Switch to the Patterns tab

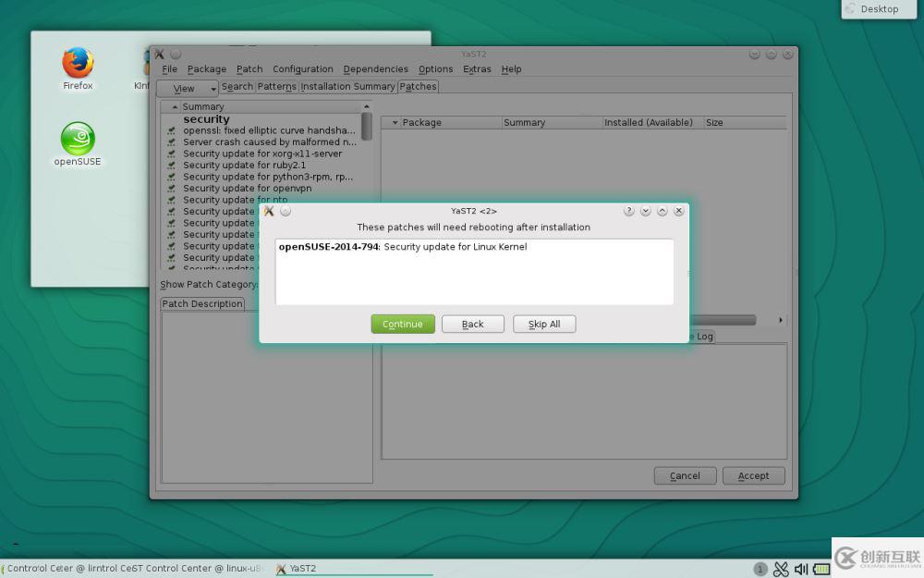[x=276, y=87]
